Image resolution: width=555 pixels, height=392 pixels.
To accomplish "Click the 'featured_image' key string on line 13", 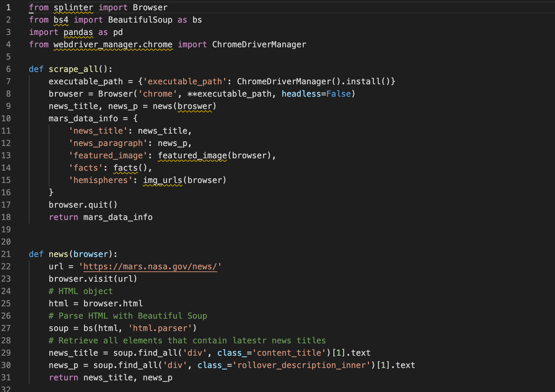I will pos(108,155).
